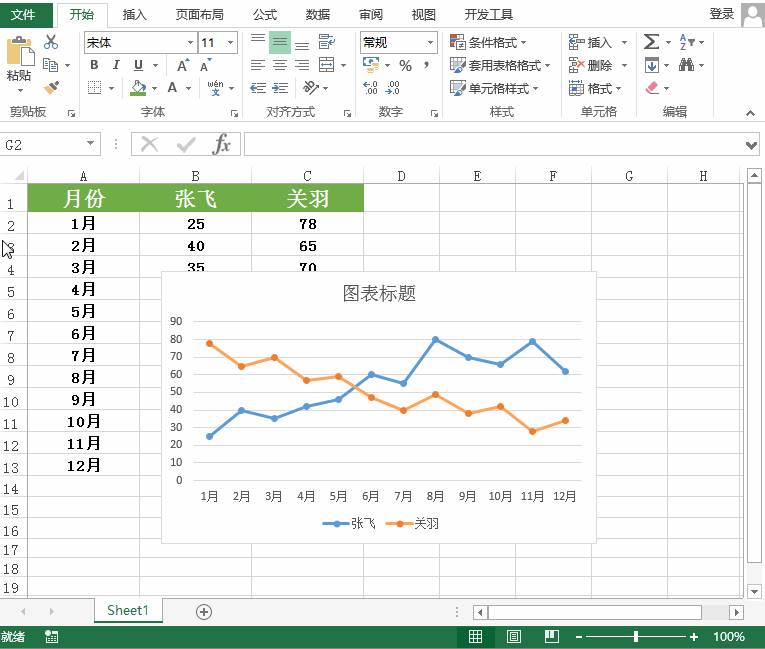Click the text Orientation icon
Screen dimensions: 765x649
(311, 88)
